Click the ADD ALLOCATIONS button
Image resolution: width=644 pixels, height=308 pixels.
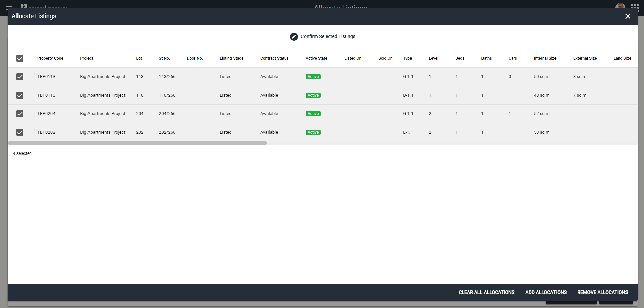[545, 292]
